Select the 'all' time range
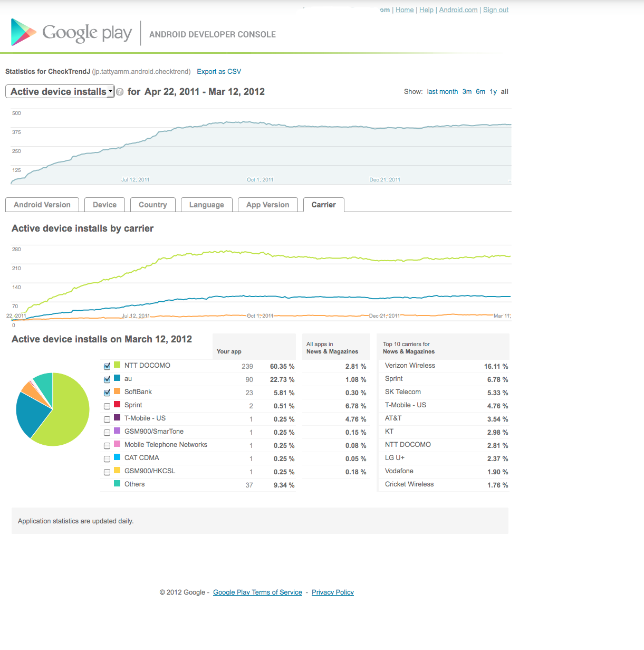644x650 pixels. [505, 92]
